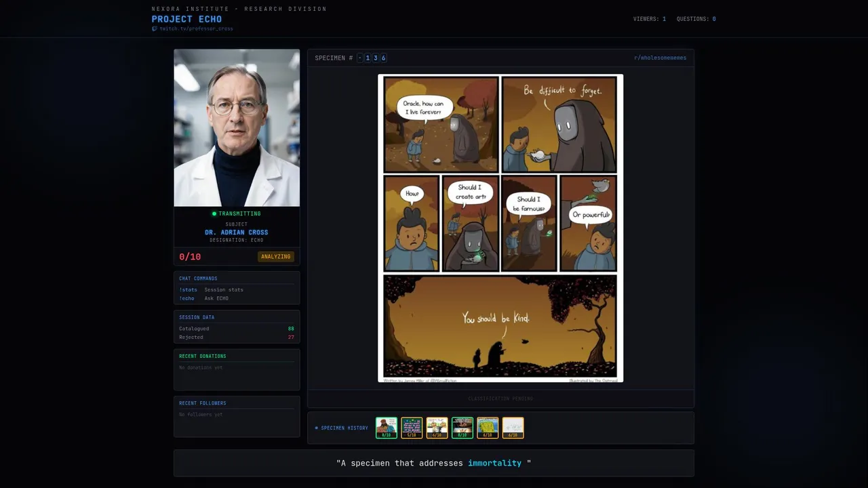Click the PROJECT ECHO title
The image size is (868, 488).
click(186, 19)
